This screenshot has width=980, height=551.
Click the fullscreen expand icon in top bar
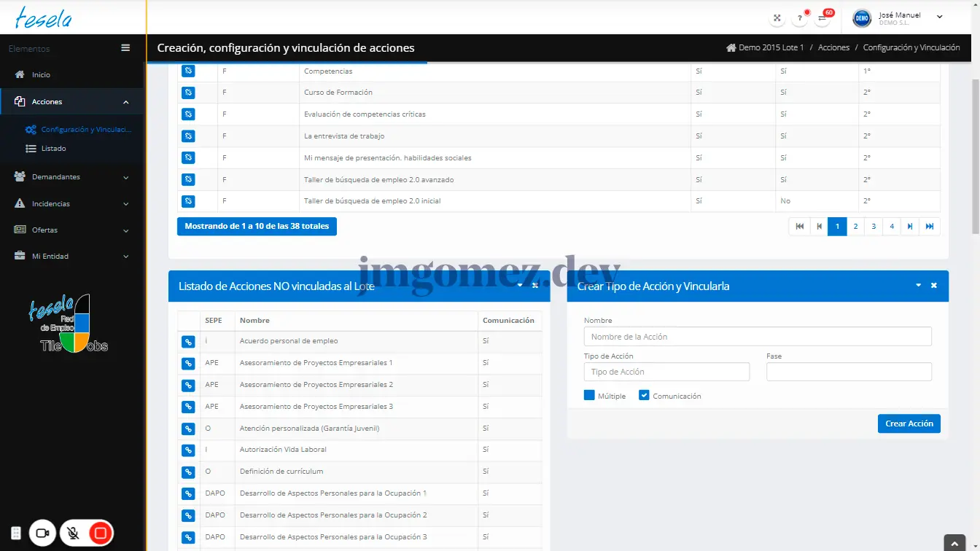click(777, 18)
